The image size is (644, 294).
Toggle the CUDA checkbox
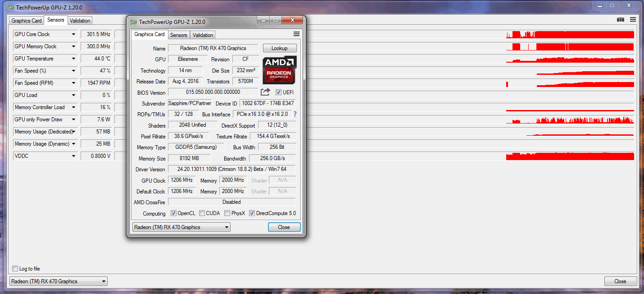(x=202, y=213)
